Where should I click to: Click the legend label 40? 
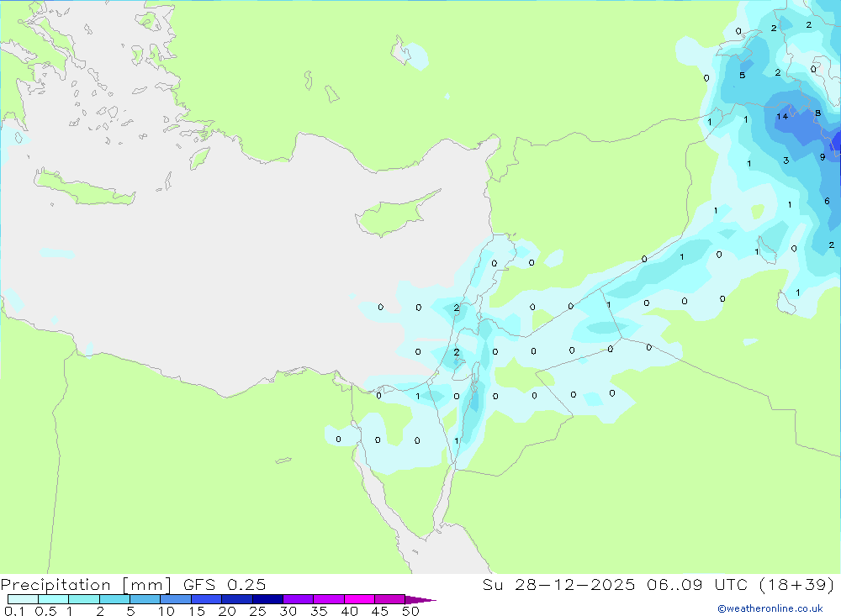coord(350,611)
